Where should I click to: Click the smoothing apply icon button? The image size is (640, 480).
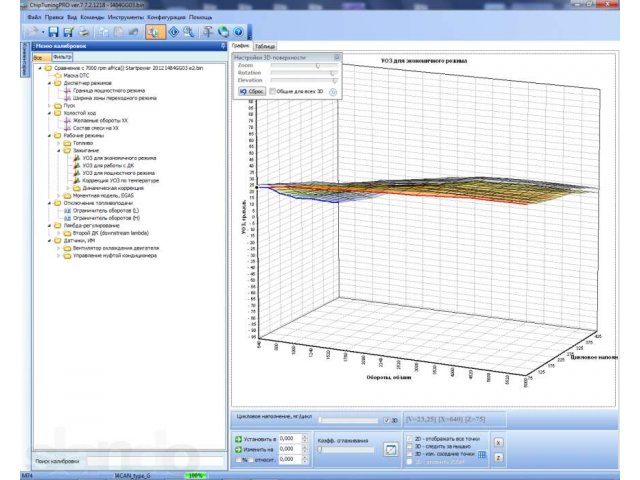click(x=391, y=450)
